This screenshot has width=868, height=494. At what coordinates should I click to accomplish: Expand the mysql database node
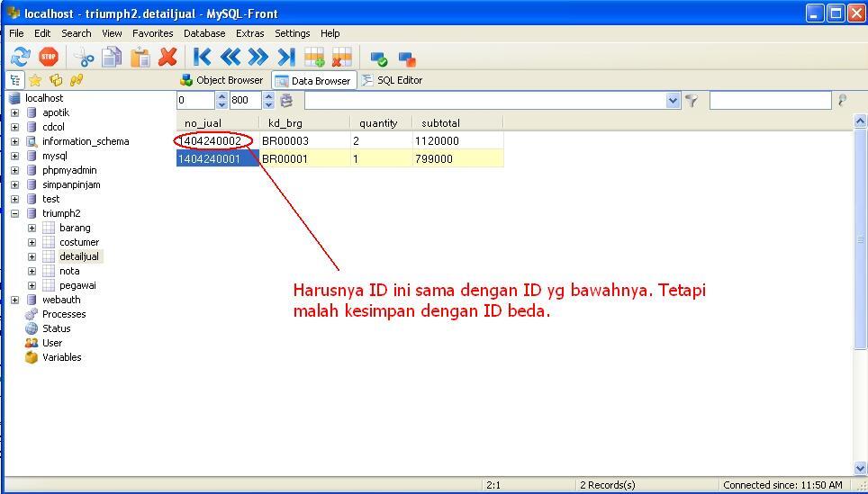pyautogui.click(x=15, y=156)
